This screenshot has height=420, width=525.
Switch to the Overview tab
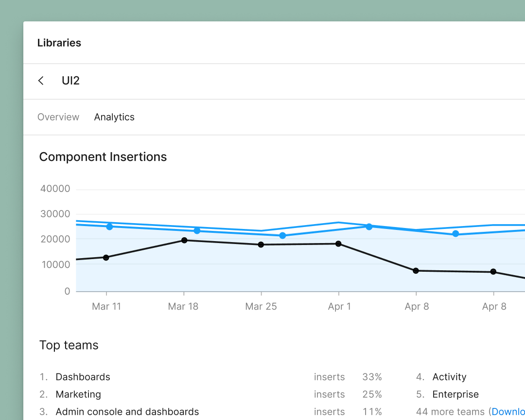[58, 117]
